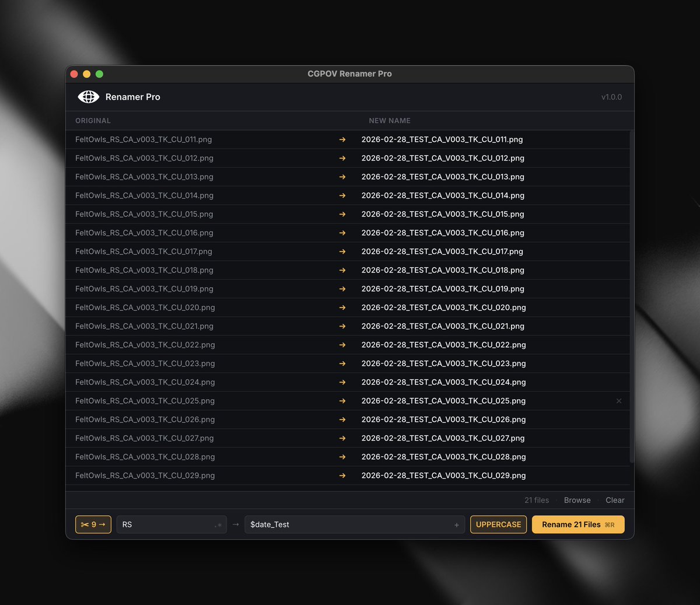Image resolution: width=700 pixels, height=605 pixels.
Task: Click the arrow icon in the TK_CU_017 row
Action: (x=342, y=251)
